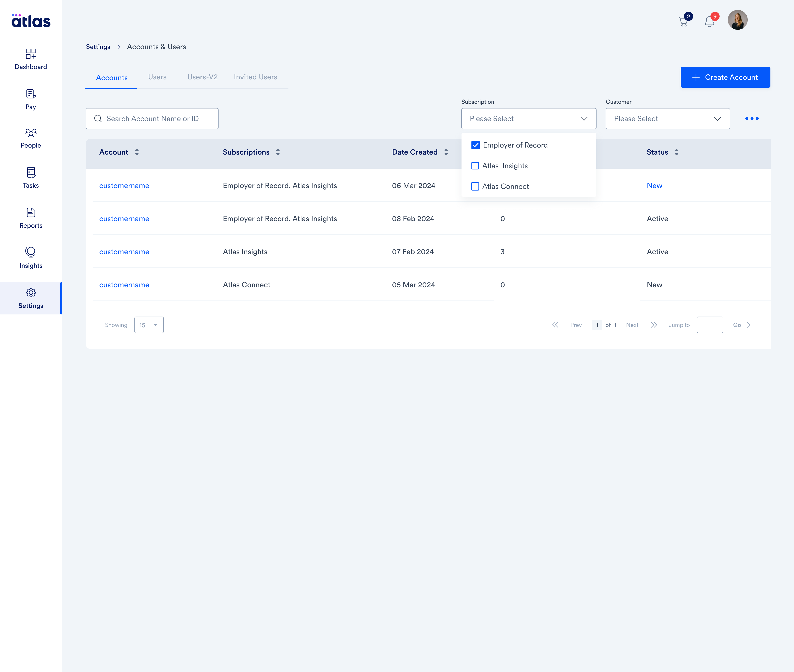Open customername dated 05 Mar 2024
This screenshot has height=672, width=794.
point(124,285)
